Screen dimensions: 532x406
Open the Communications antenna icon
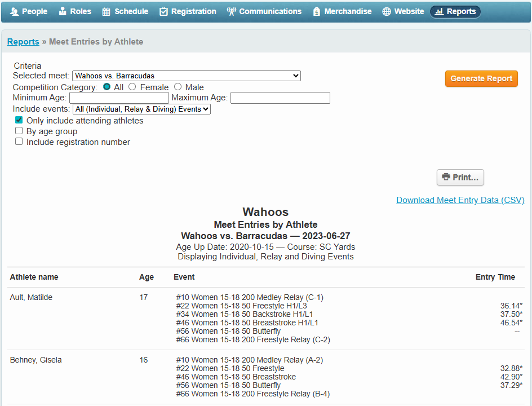coord(231,11)
